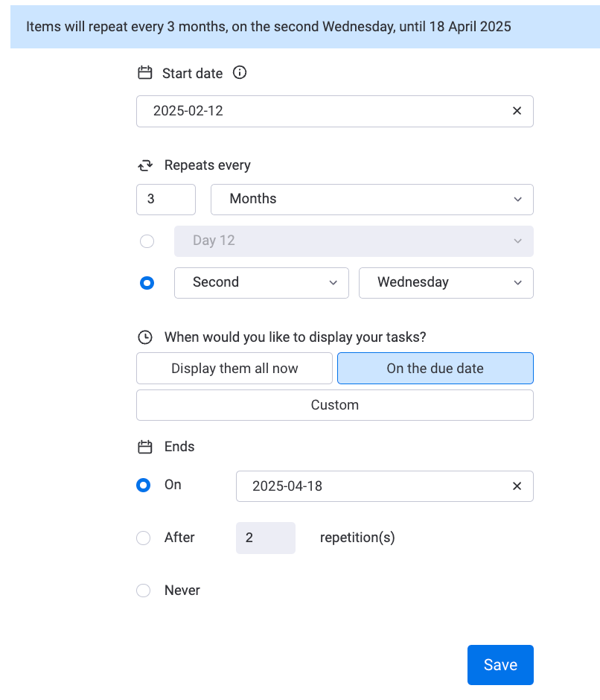This screenshot has width=600, height=700.
Task: Click the Save button
Action: tap(500, 664)
